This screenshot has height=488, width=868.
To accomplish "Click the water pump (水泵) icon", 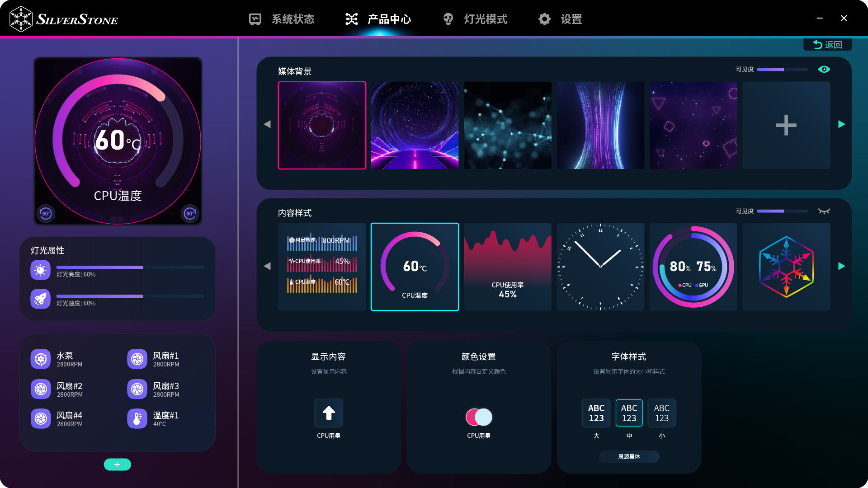I will [41, 359].
